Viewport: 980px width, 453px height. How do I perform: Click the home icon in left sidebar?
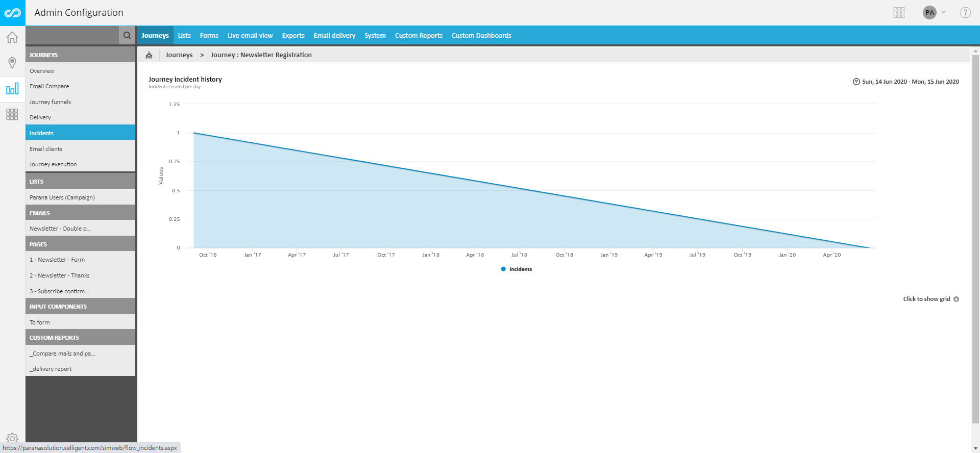coord(12,38)
